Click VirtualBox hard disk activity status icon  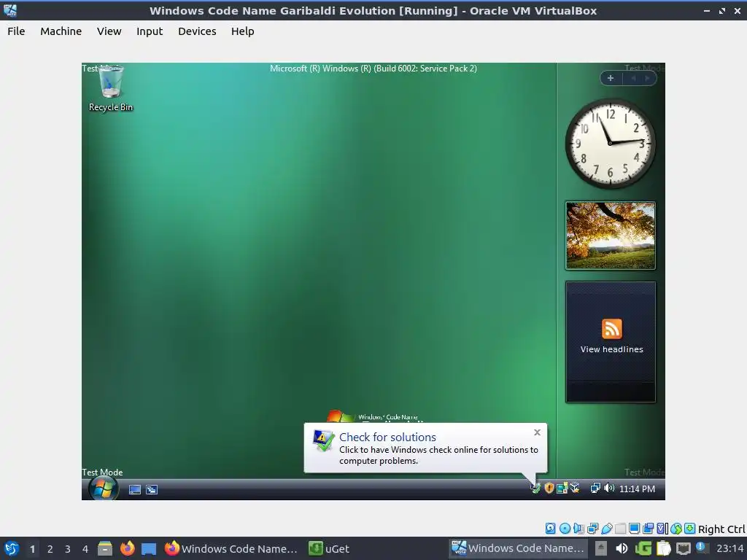(550, 529)
